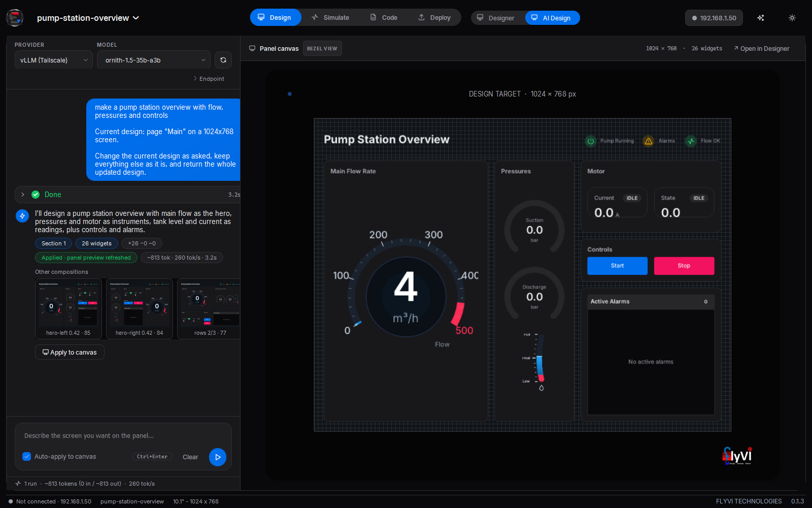Click the assistant lightning bolt avatar
The height and width of the screenshot is (508, 812).
(x=22, y=216)
